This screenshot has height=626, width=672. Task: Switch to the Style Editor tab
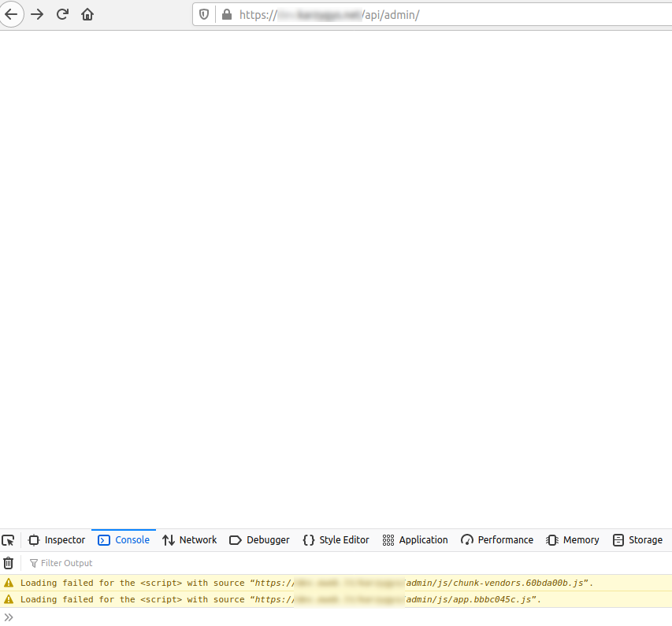tap(336, 539)
